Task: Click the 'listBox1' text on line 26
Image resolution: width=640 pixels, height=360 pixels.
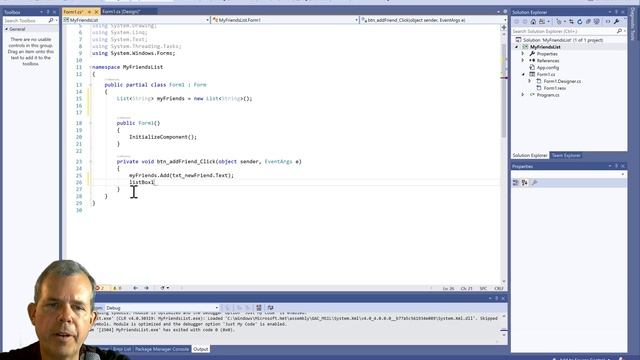Action: (142, 182)
